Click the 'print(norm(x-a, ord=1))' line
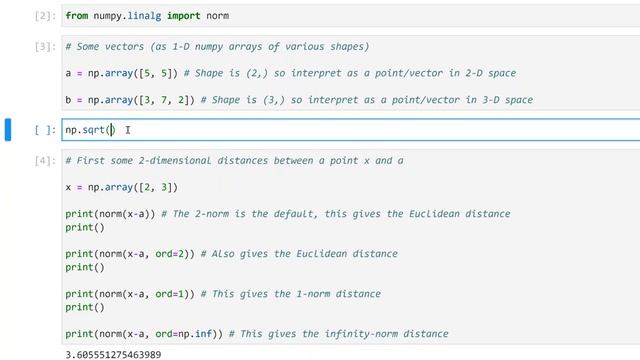The height and width of the screenshot is (360, 640). (223, 294)
